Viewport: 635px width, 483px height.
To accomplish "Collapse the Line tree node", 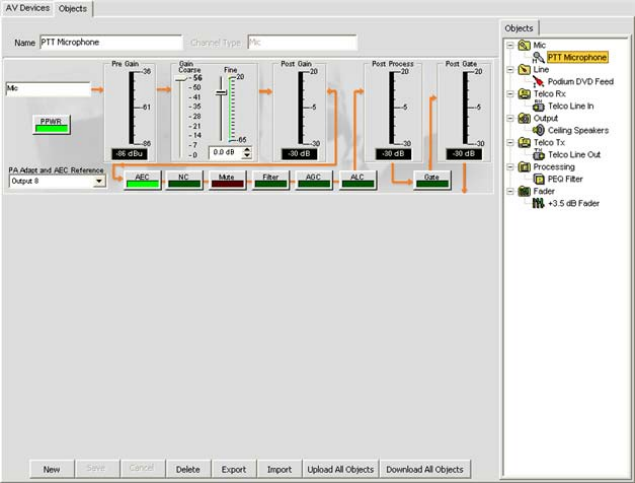I will [x=511, y=69].
